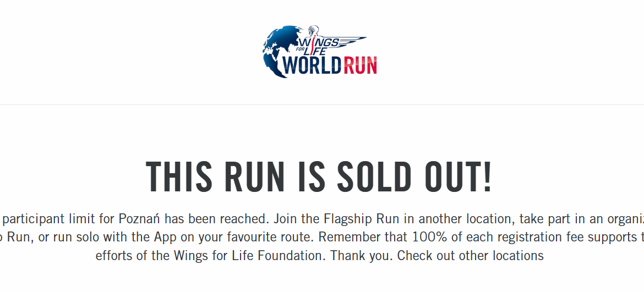Click the blue WORLD word in the logo
Viewport: 644px width, 292px height.
click(309, 65)
